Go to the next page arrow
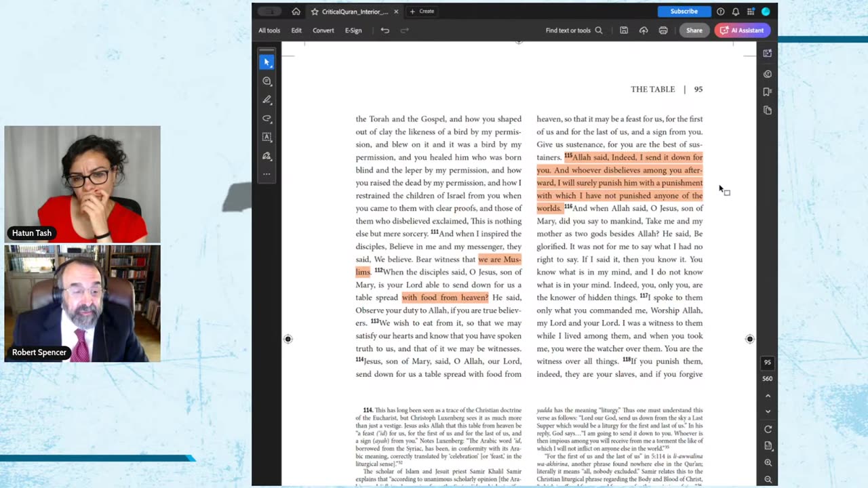This screenshot has height=488, width=868. pos(768,411)
